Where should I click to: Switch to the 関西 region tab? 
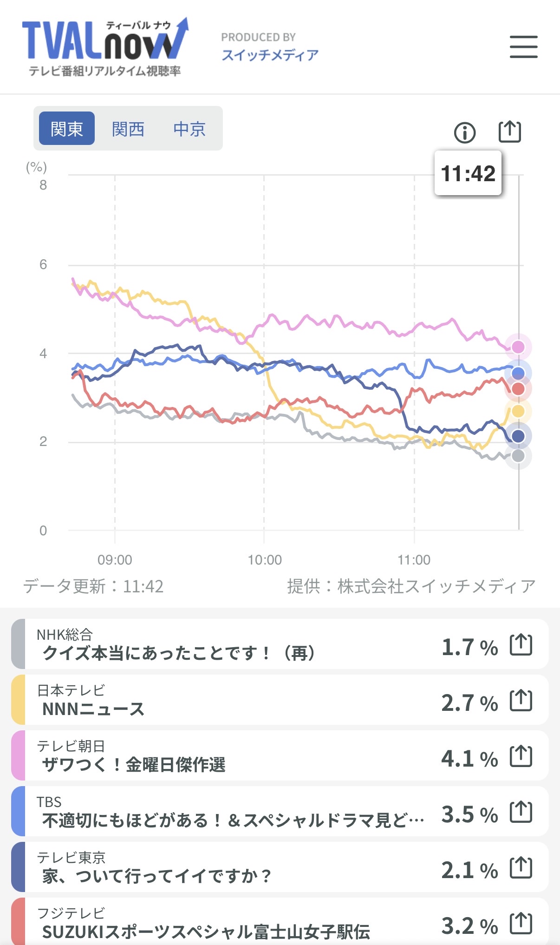pyautogui.click(x=128, y=129)
